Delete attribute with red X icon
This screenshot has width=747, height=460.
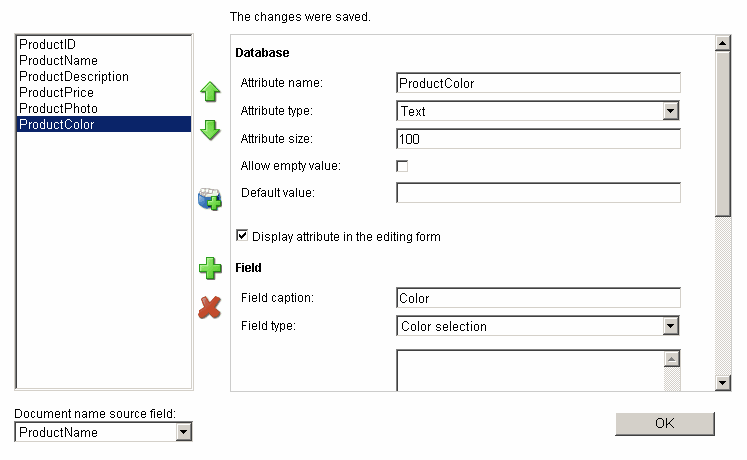tap(210, 307)
